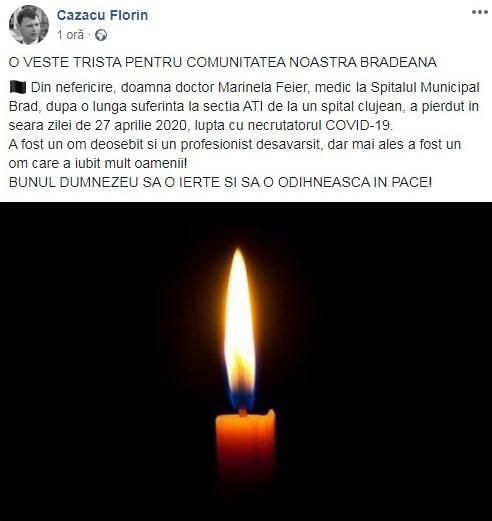The width and height of the screenshot is (492, 521).
Task: Click the 'BUNUL DUMNEZEU' closing line
Action: pos(73,182)
